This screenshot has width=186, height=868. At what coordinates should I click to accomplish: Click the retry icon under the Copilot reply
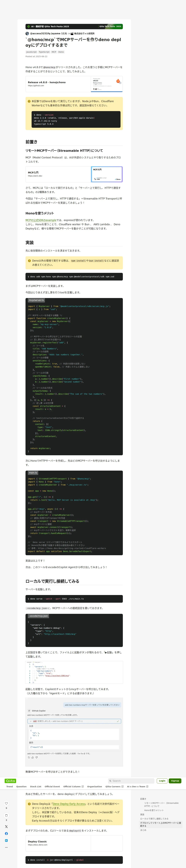[x=29, y=757]
